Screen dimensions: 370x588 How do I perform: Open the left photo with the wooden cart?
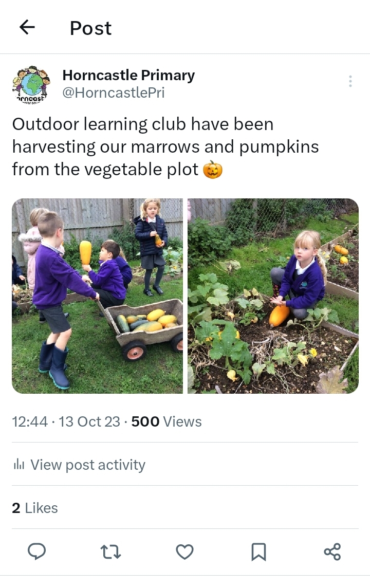[x=98, y=296]
